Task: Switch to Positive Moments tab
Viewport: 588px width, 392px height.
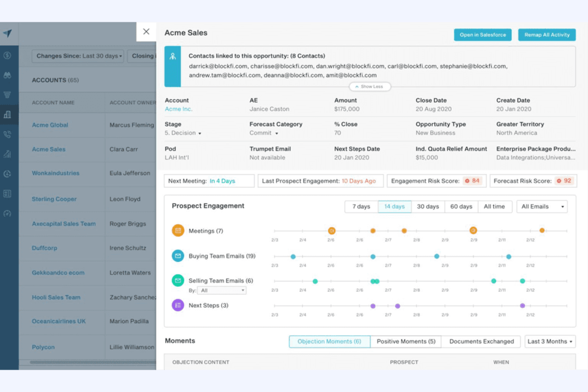Action: (406, 342)
